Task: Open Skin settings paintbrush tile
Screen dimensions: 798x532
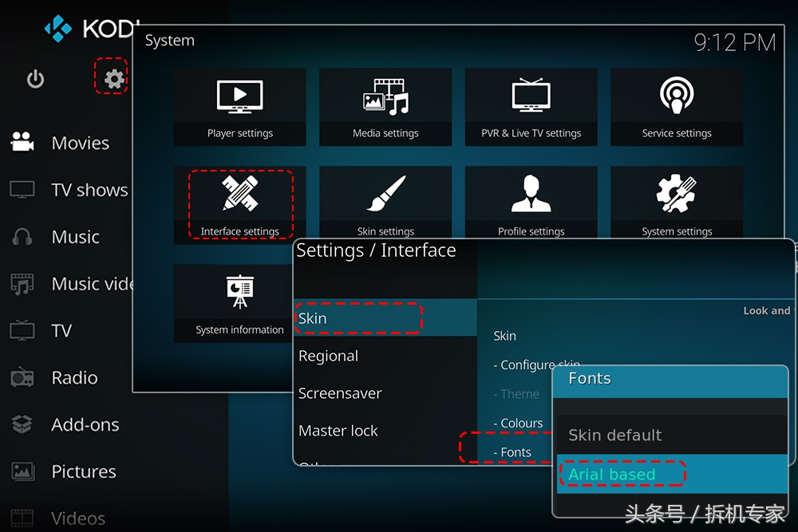Action: tap(385, 202)
